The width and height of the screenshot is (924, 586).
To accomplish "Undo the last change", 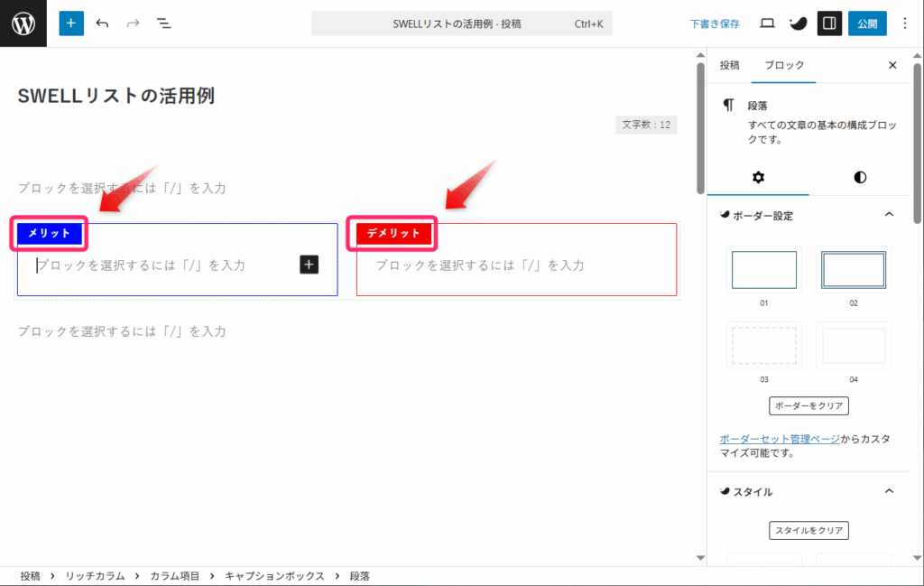I will pos(103,23).
